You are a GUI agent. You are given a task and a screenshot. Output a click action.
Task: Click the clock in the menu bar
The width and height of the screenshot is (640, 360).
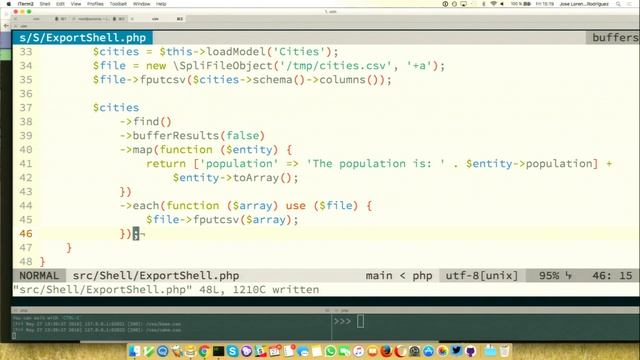click(545, 4)
